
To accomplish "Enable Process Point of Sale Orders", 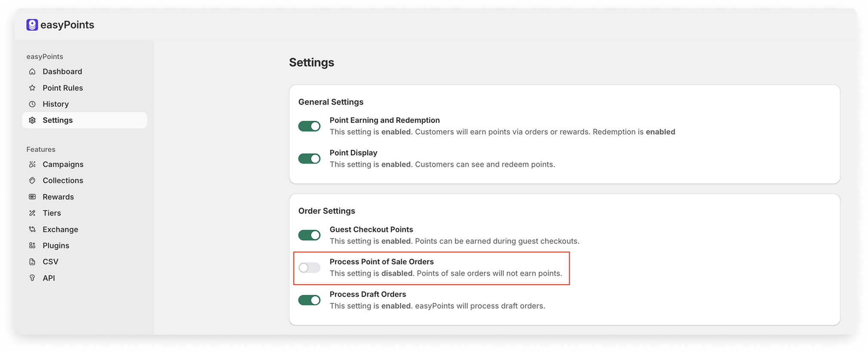I will (310, 268).
